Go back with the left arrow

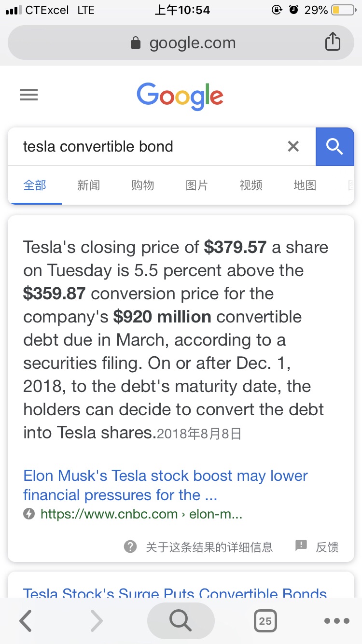[x=26, y=621]
